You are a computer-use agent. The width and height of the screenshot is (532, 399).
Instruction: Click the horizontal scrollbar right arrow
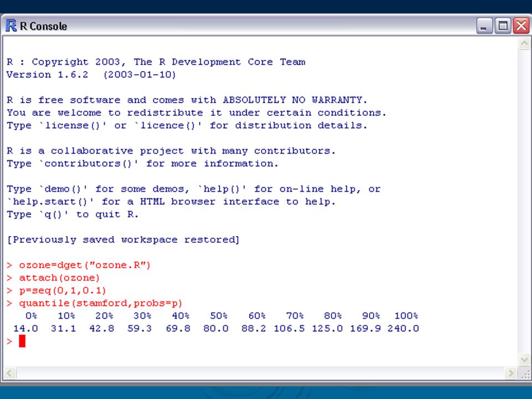(510, 373)
